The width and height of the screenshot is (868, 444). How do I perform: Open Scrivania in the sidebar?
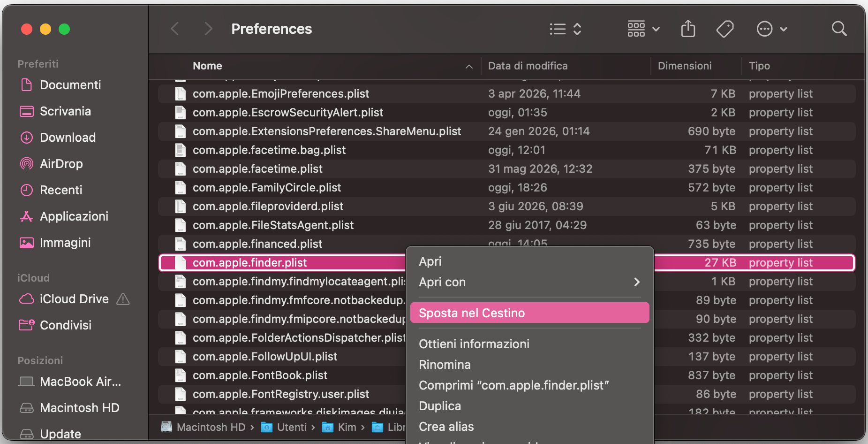click(65, 111)
